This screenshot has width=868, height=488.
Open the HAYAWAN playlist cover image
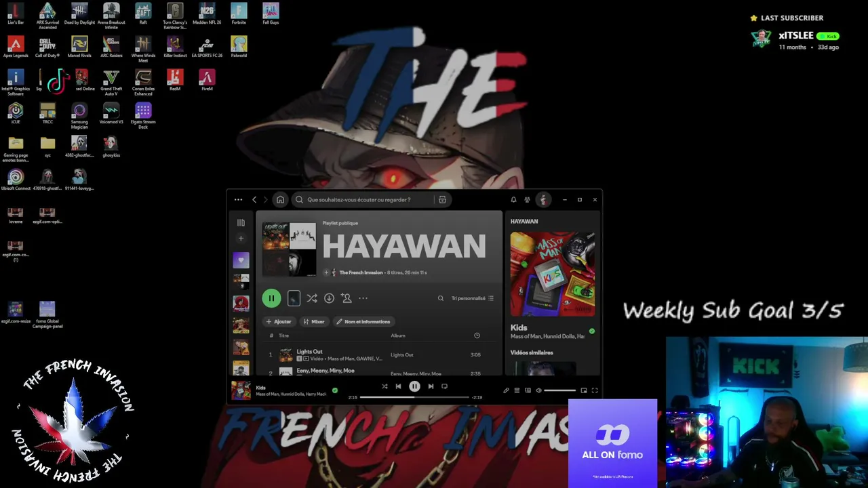pyautogui.click(x=290, y=249)
